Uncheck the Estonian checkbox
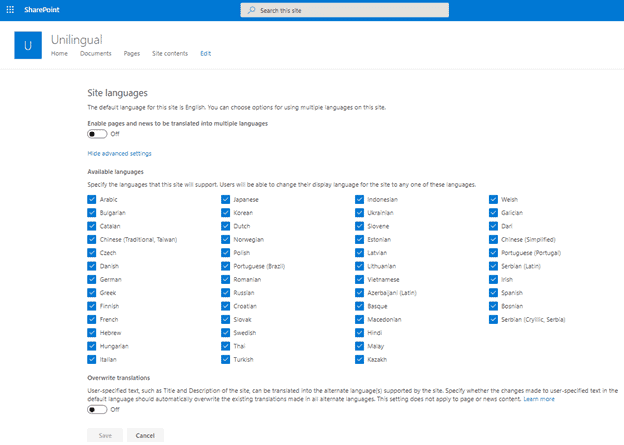This screenshot has height=445, width=624. tap(359, 240)
